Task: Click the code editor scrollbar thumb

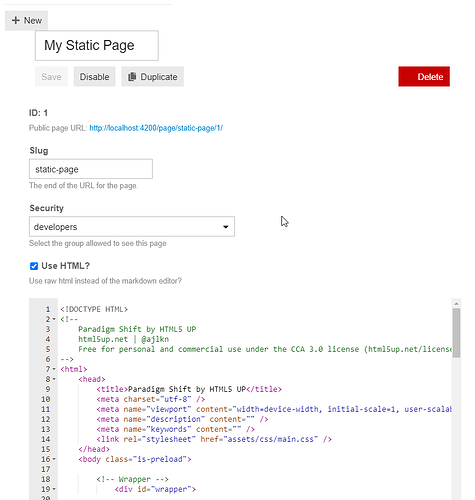Action: pos(456,333)
